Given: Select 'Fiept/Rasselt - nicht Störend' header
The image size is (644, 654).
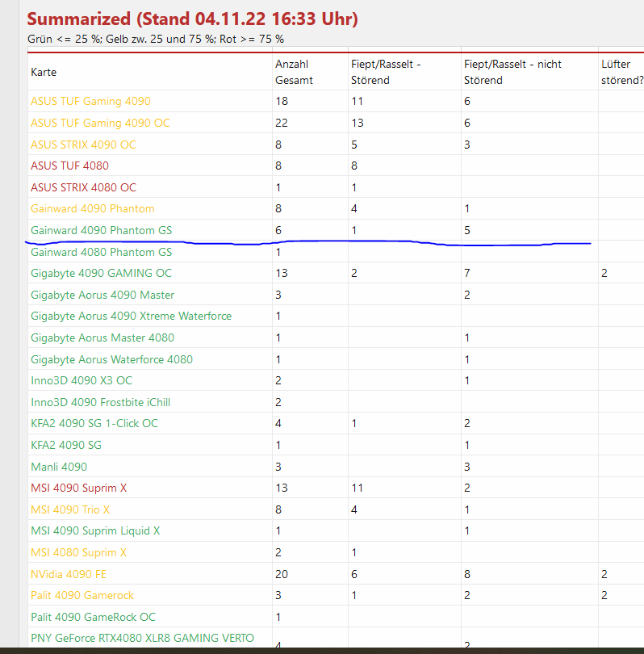Looking at the screenshot, I should (512, 72).
